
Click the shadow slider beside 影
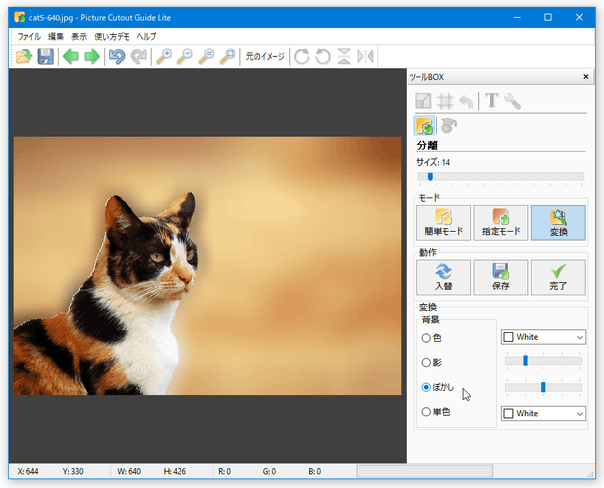click(x=543, y=361)
